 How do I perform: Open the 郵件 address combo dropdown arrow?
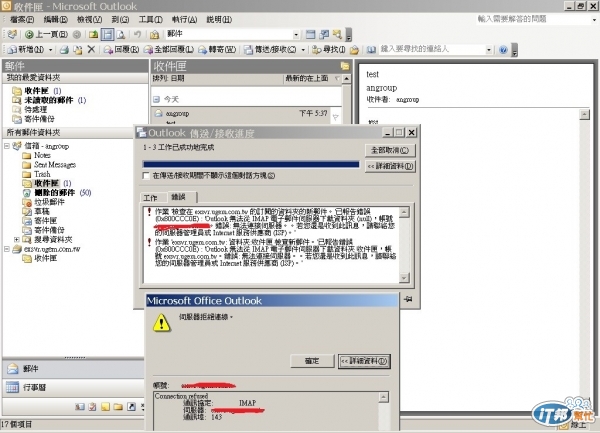(x=296, y=35)
